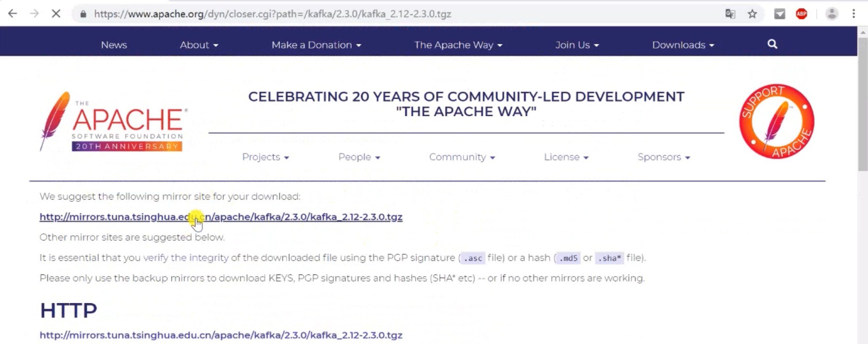868x344 pixels.
Task: Click the suggested tsinghua mirror kafka link
Action: (221, 217)
